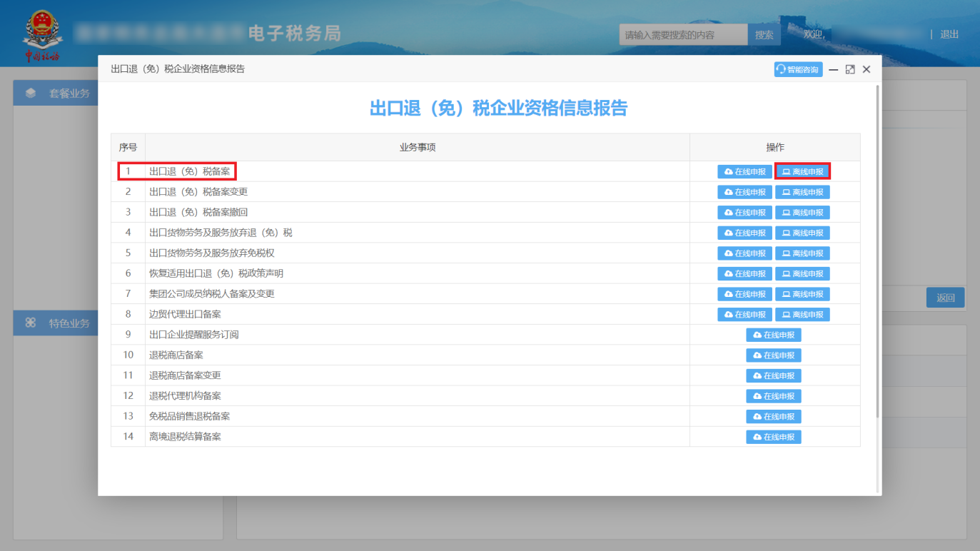Click the layered-stack icon beside 套餐业务
The image size is (980, 551).
coord(29,93)
